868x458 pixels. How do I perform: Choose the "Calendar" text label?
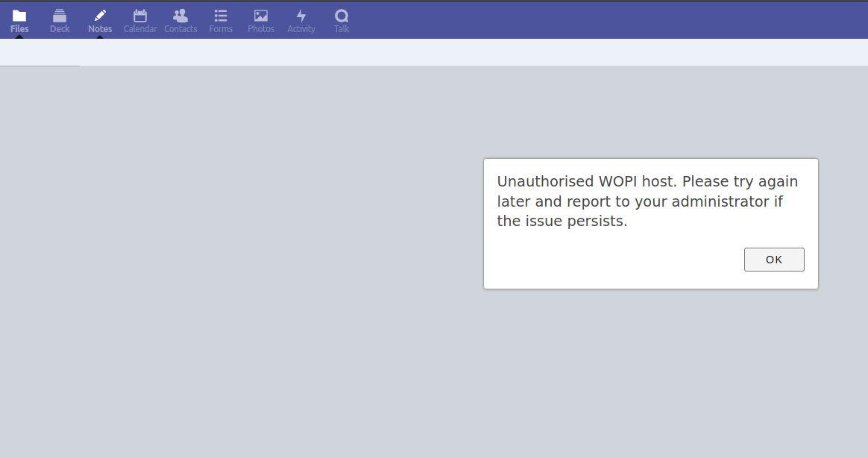[140, 29]
